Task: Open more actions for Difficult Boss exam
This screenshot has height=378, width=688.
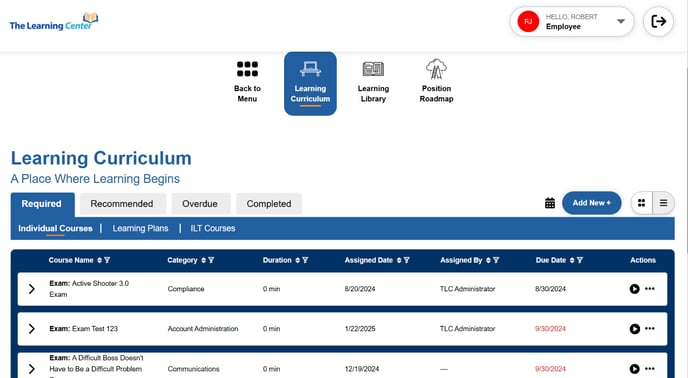Action: (650, 368)
